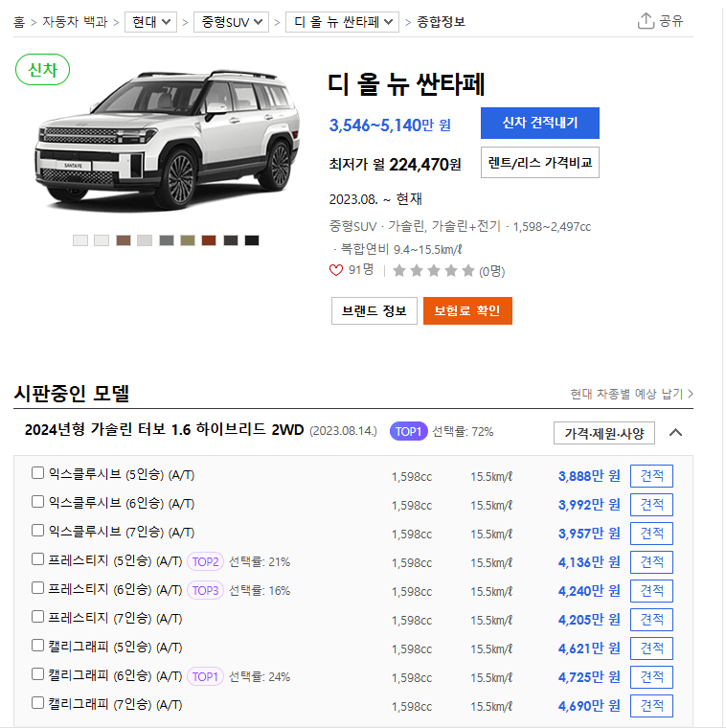The image size is (726, 728).
Task: Open the 현대 brand dropdown
Action: point(151,22)
